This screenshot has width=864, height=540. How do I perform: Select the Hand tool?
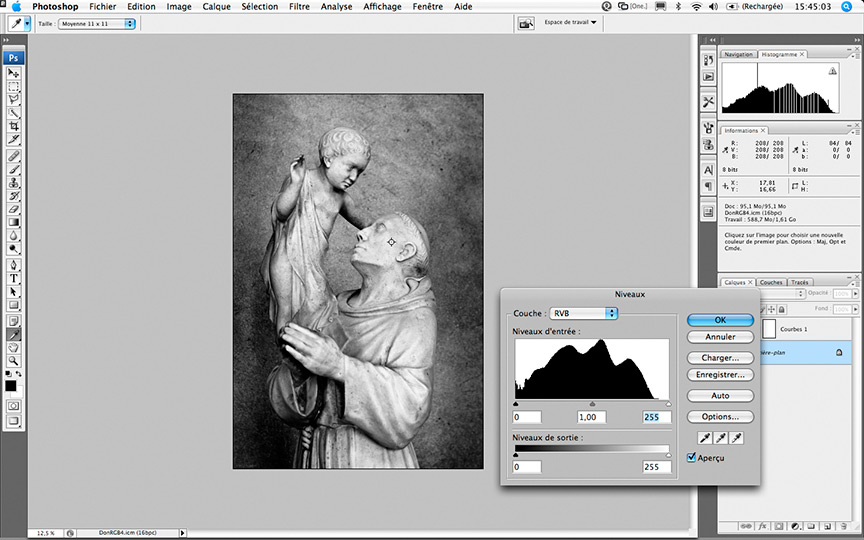pos(13,347)
